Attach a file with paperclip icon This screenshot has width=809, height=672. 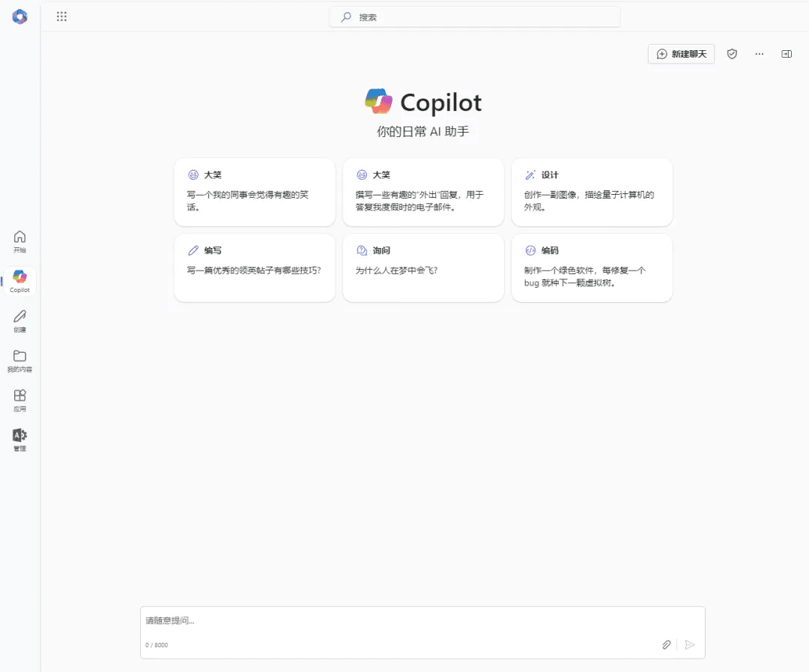pos(666,644)
